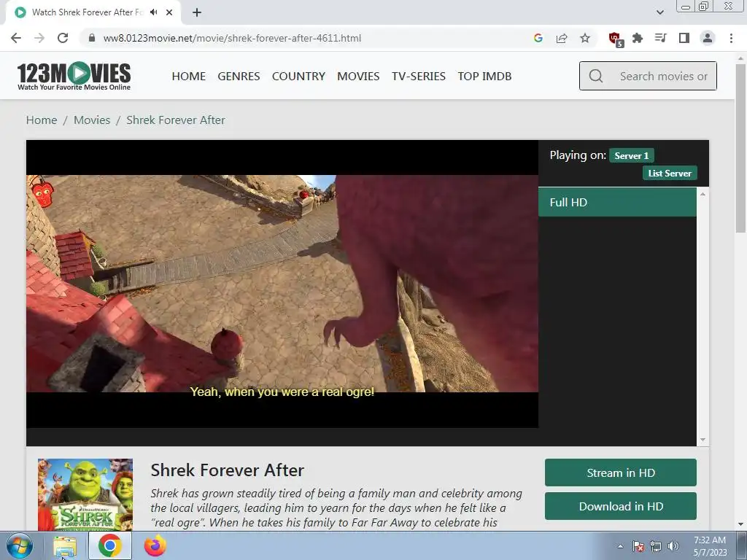The width and height of the screenshot is (747, 560).
Task: Click the Shrek Forever After title heading
Action: pos(228,470)
